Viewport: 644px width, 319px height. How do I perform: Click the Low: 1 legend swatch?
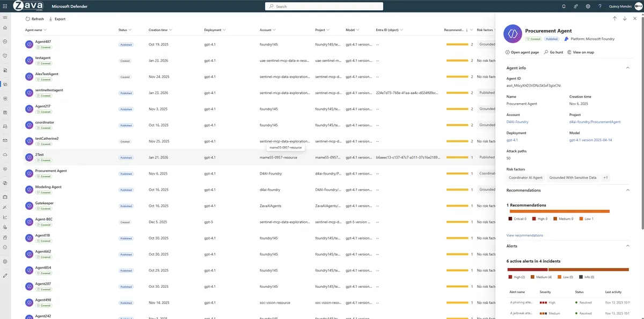(x=581, y=219)
